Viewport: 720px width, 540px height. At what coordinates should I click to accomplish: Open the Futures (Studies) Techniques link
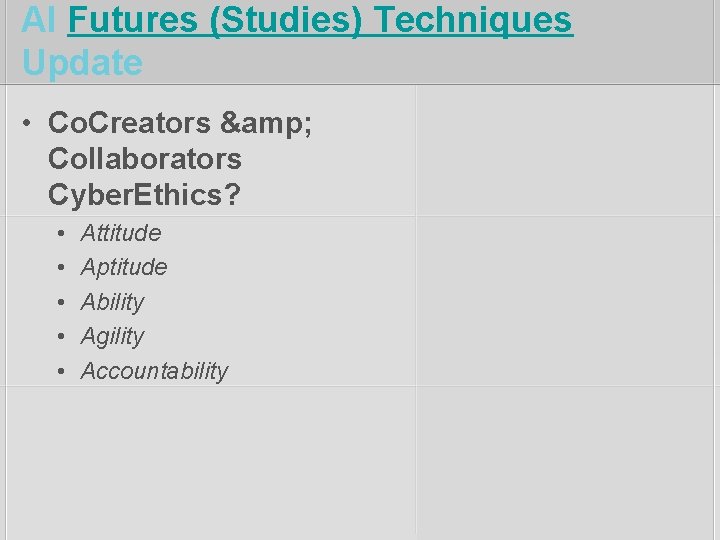click(320, 20)
